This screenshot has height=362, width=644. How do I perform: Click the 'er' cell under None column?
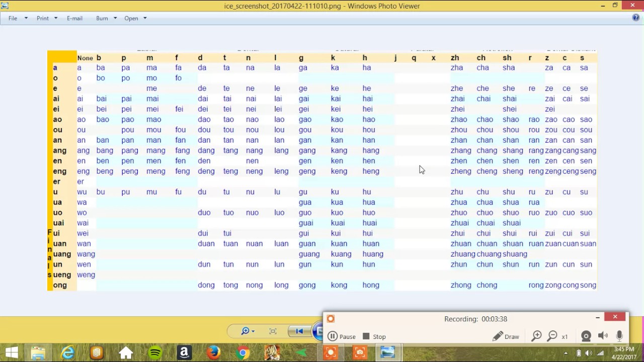pos(80,182)
